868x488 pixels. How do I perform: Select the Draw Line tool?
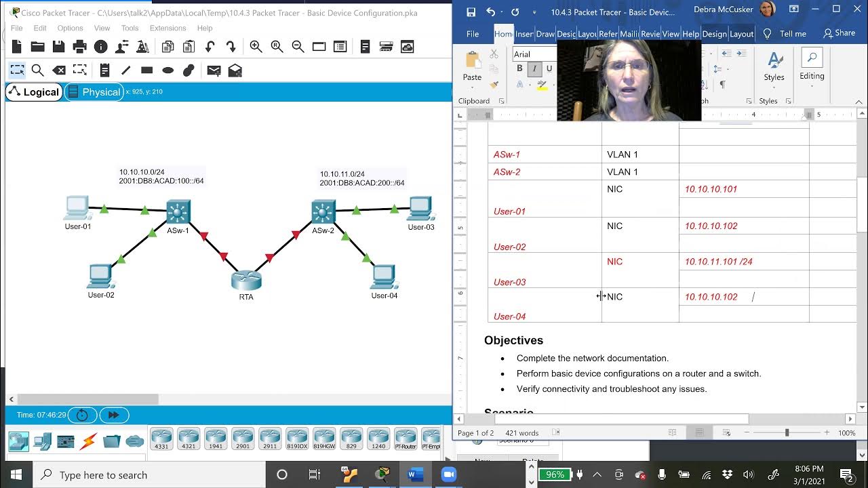pos(125,70)
